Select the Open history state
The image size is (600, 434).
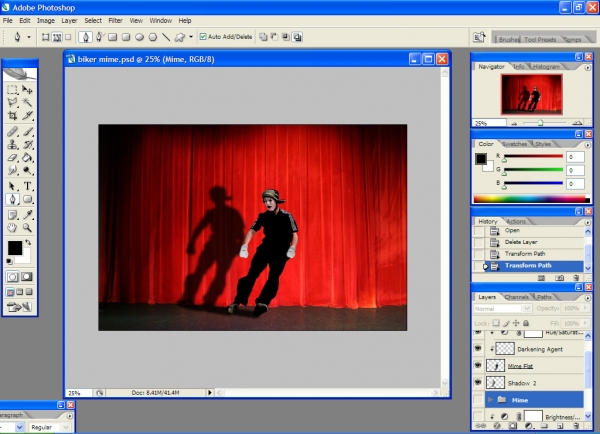tap(534, 230)
